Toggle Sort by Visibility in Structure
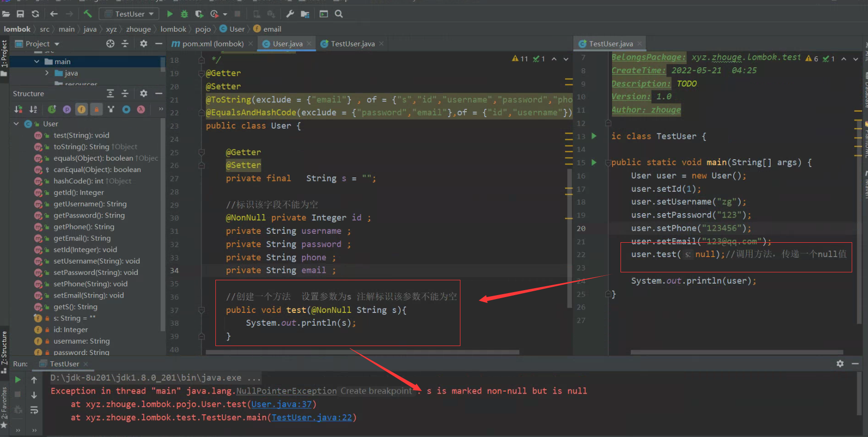The width and height of the screenshot is (868, 437). click(18, 109)
